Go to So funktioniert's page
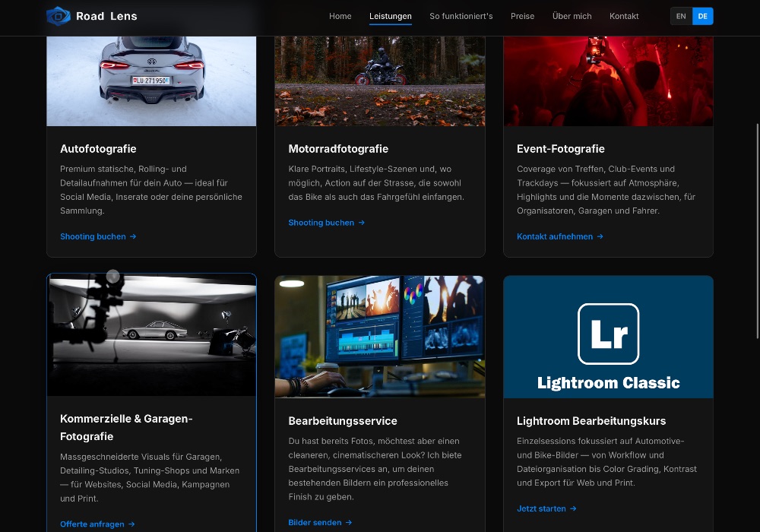Viewport: 760px width, 532px height. (x=461, y=16)
